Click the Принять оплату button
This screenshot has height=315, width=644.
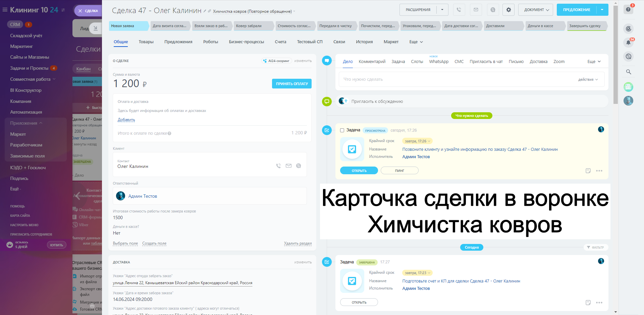click(x=291, y=84)
